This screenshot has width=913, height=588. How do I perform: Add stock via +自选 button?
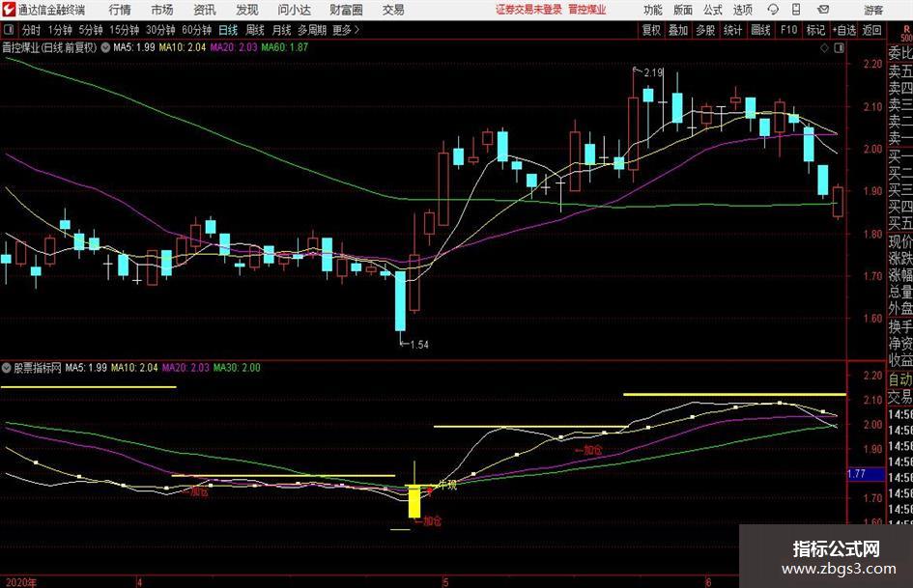[x=843, y=30]
